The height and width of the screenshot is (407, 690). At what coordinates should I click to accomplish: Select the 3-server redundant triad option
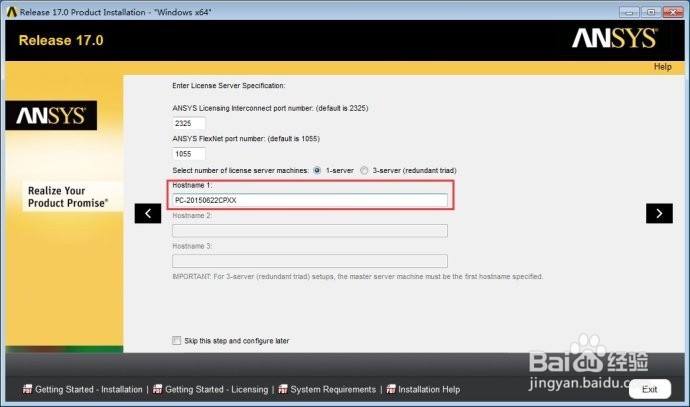coord(364,170)
